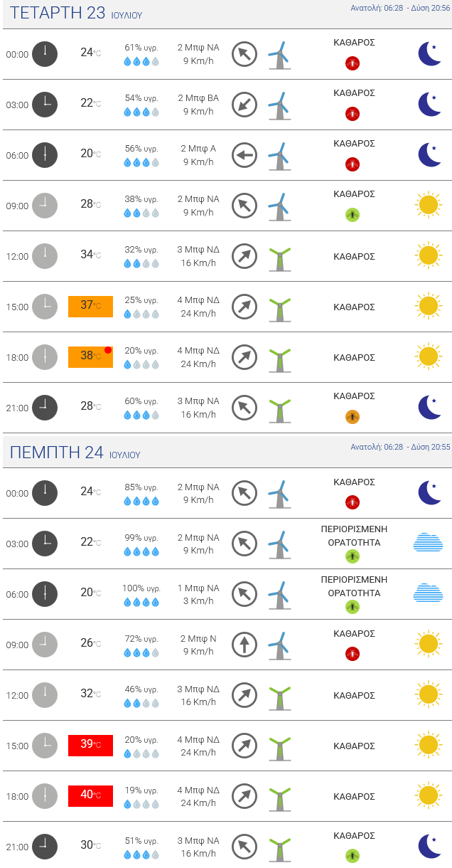This screenshot has height=868, width=452.
Task: Click the orange 37°C temperature box
Action: pyautogui.click(x=90, y=306)
